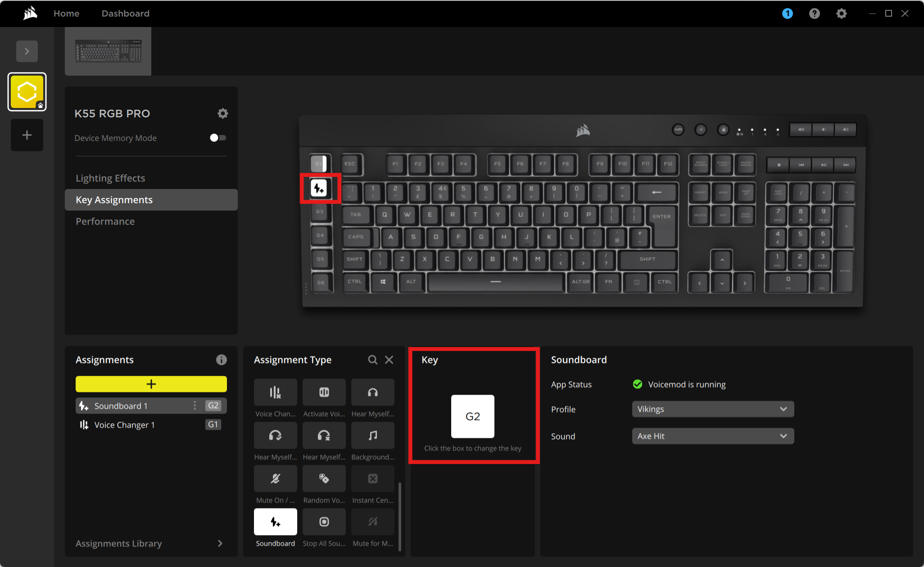The height and width of the screenshot is (567, 924).
Task: Select Key Assignments section
Action: coord(151,200)
